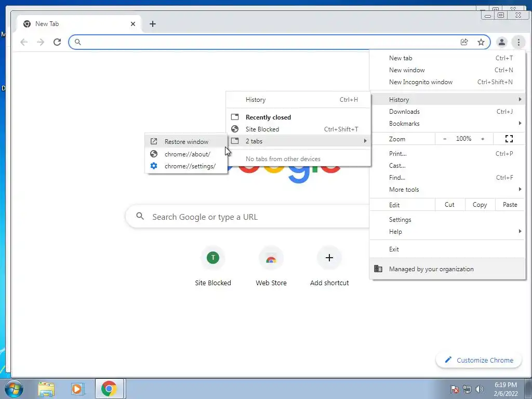Screen dimensions: 532x399
Task: Reopen chrome://about/ from recently closed
Action: coord(187,154)
